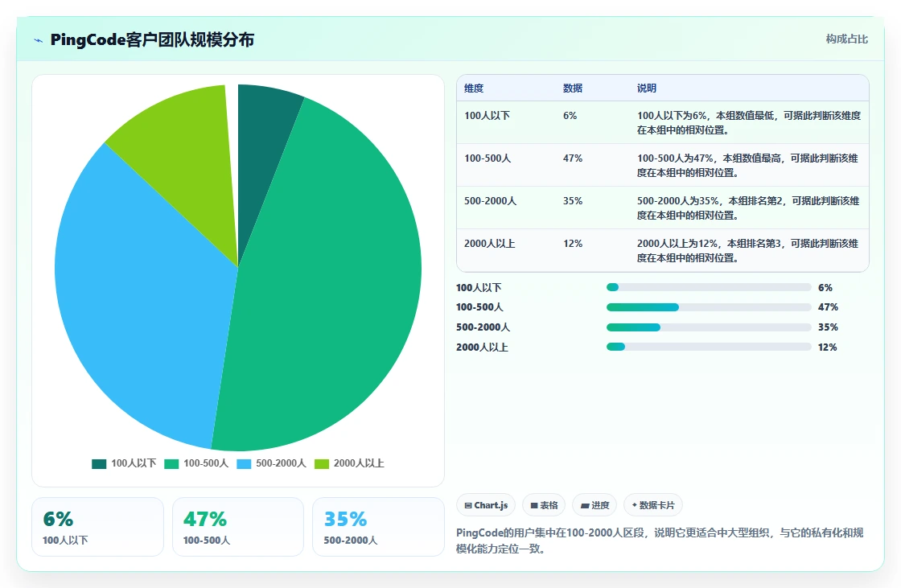Image resolution: width=901 pixels, height=588 pixels.
Task: Click the 表格 tag chip
Action: pos(544,505)
